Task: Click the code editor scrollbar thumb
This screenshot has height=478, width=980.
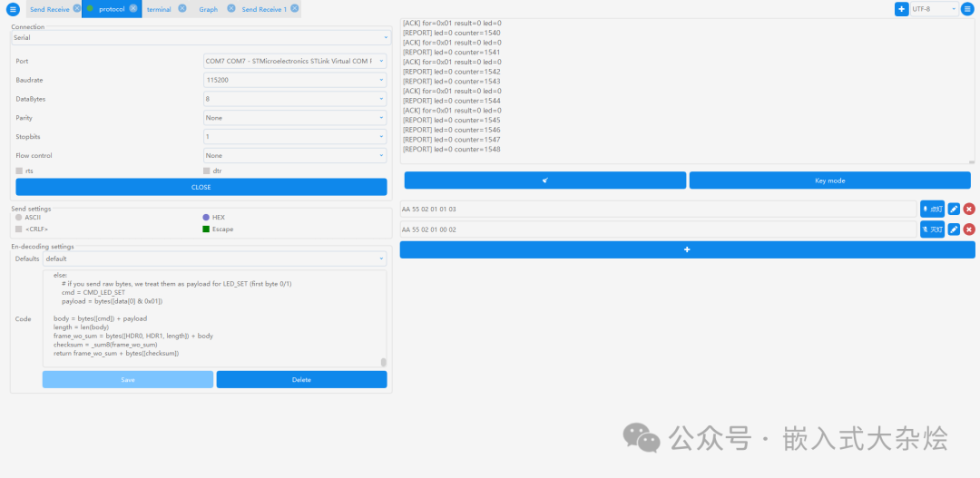Action: (x=383, y=362)
